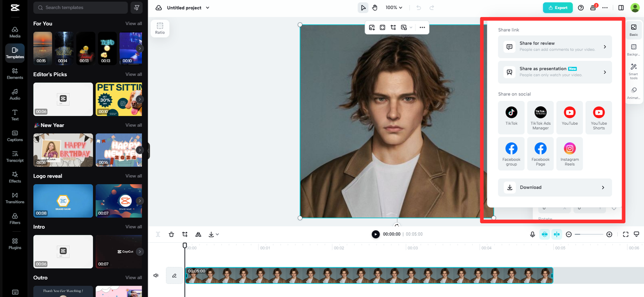Image resolution: width=644 pixels, height=297 pixels.
Task: Share to Instagram Reels
Action: click(x=570, y=154)
